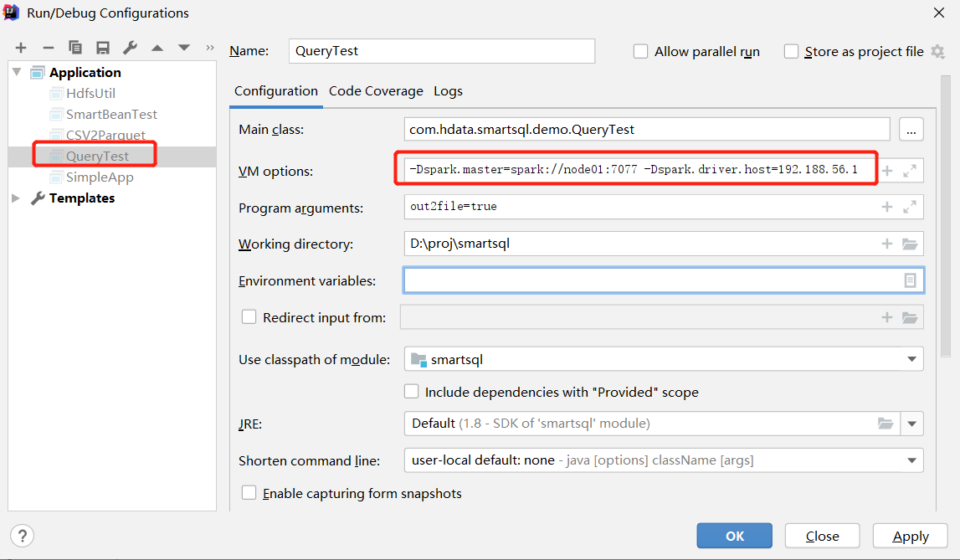
Task: Expand the VM options field editor
Action: pos(910,172)
